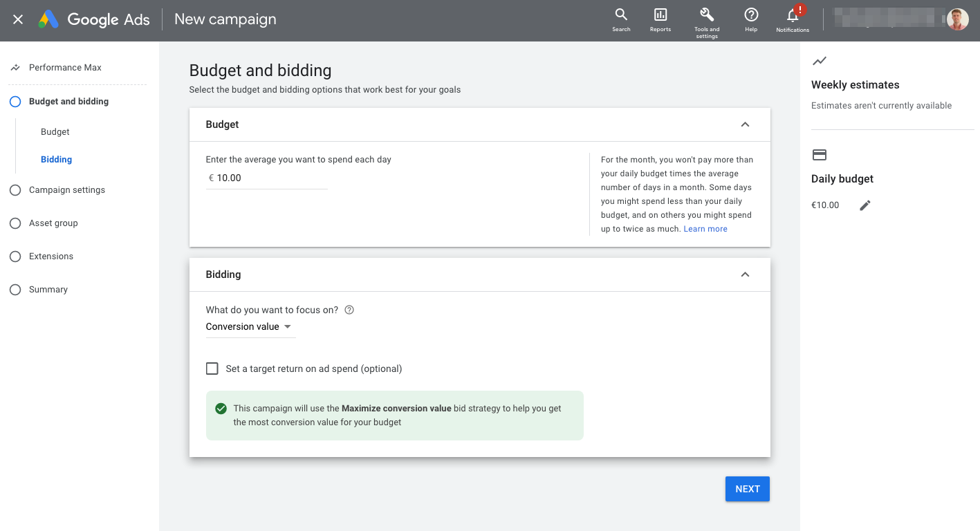
Task: Collapse the Budget section
Action: (745, 124)
